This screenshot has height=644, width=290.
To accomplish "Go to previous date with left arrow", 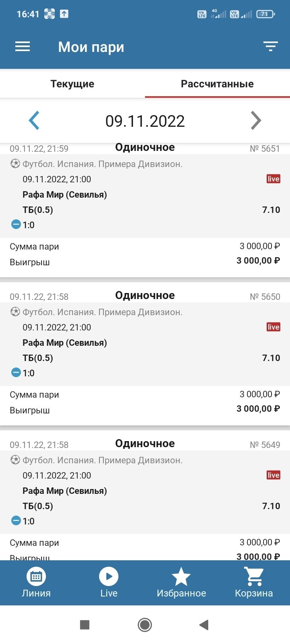I will click(x=34, y=120).
